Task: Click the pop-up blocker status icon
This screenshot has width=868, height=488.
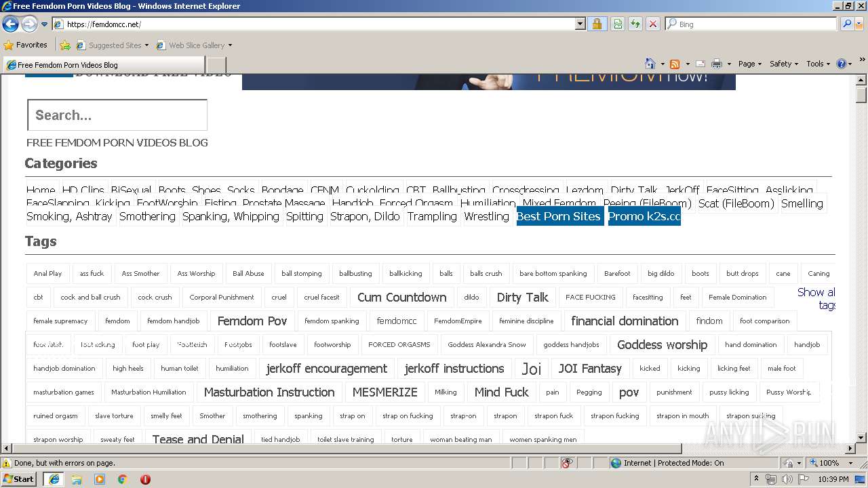Action: point(567,463)
